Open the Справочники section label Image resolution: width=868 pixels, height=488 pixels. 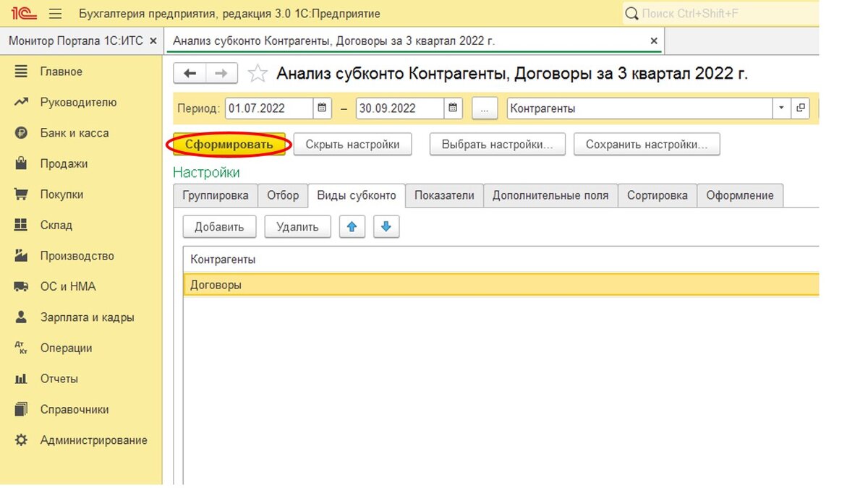click(75, 409)
